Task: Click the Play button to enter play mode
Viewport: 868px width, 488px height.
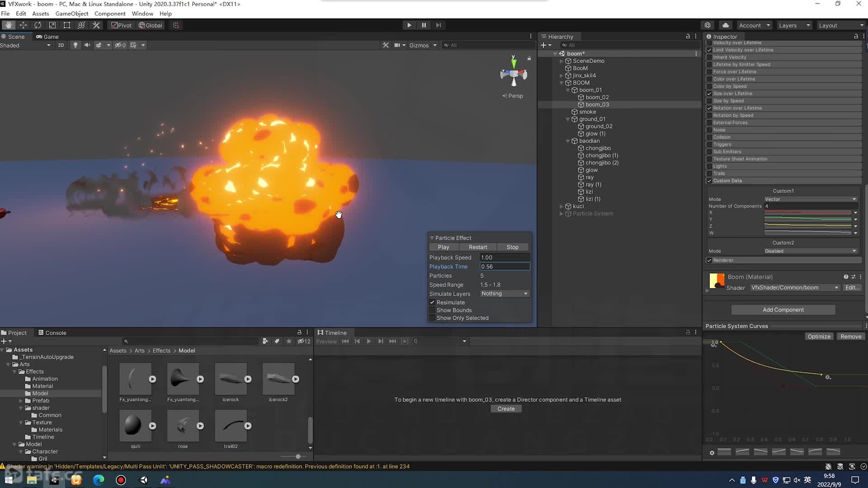Action: (x=409, y=25)
